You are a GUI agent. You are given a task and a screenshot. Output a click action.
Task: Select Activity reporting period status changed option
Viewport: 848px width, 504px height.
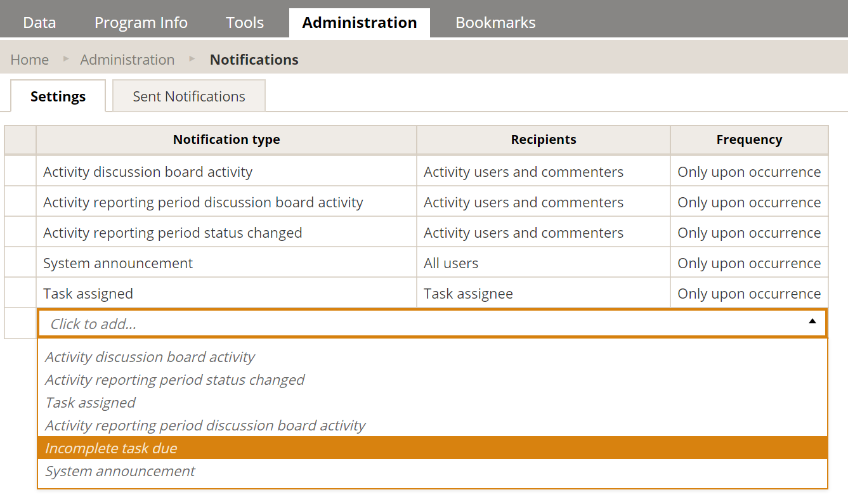pyautogui.click(x=433, y=379)
